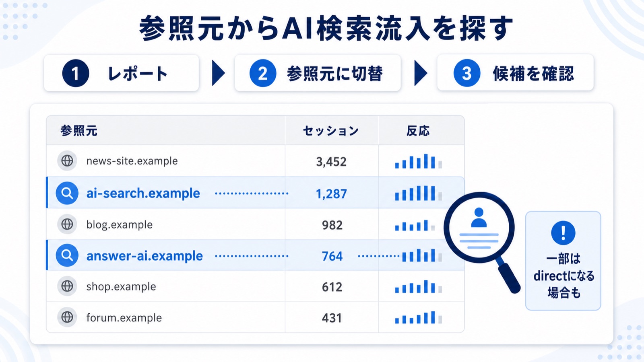Click the exclamation mark warning icon

click(563, 232)
